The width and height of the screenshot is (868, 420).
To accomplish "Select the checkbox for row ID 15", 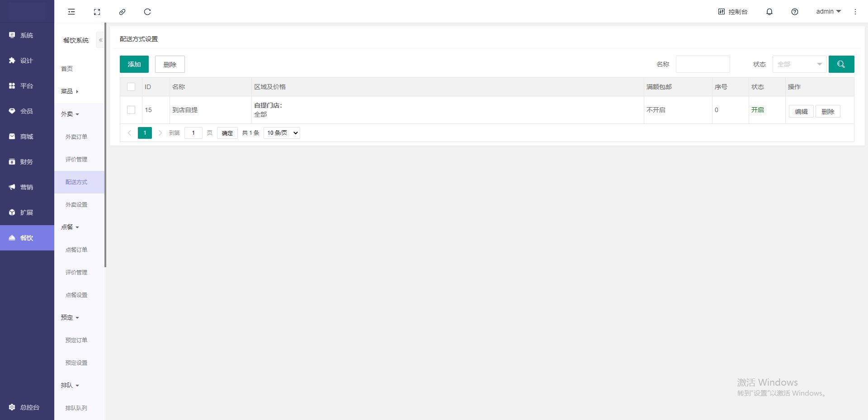I will pos(131,110).
